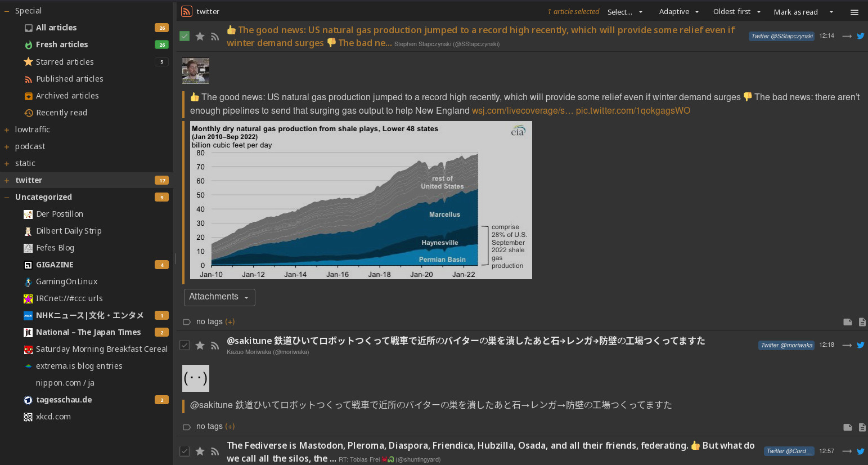This screenshot has height=465, width=868.
Task: Click Twitter @moriwaka feed label
Action: click(x=786, y=345)
